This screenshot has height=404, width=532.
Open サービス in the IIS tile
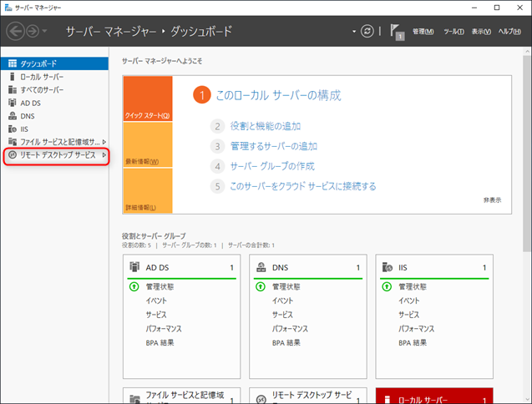[x=409, y=315]
